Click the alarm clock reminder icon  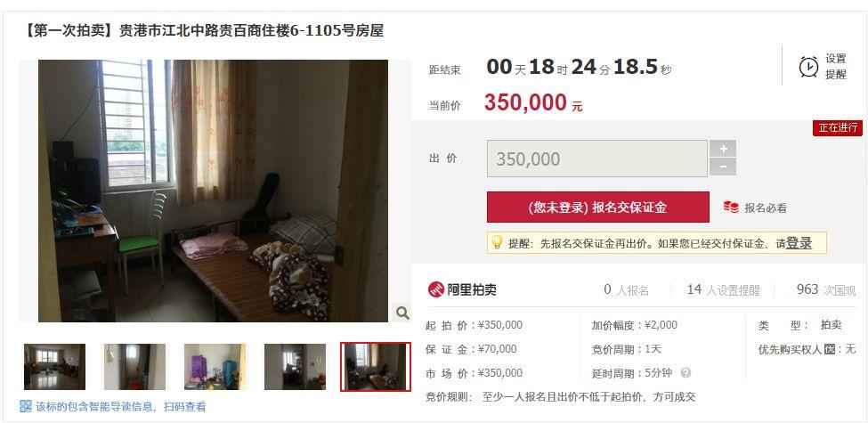[x=808, y=67]
